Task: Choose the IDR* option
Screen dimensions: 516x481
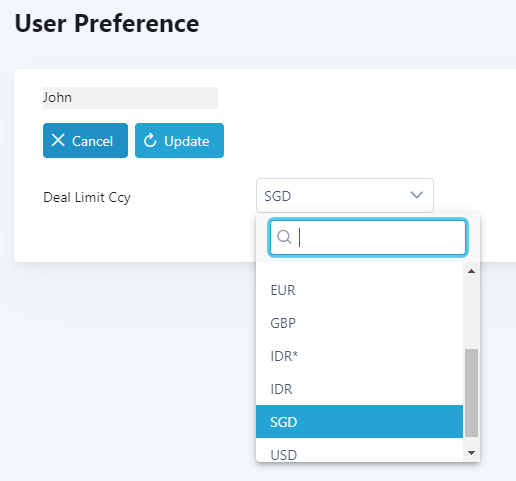Action: [359, 356]
